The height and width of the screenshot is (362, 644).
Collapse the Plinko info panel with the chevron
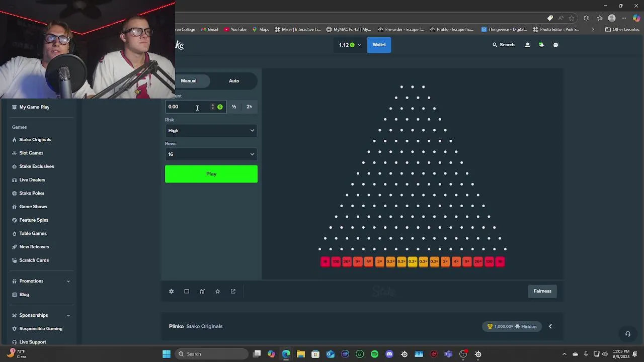[550, 326]
